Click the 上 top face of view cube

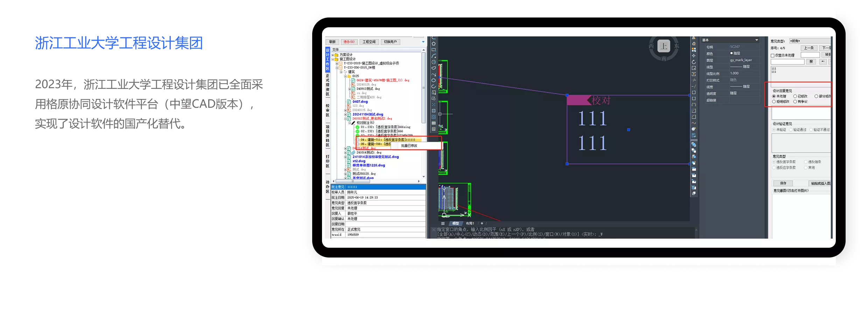click(664, 46)
